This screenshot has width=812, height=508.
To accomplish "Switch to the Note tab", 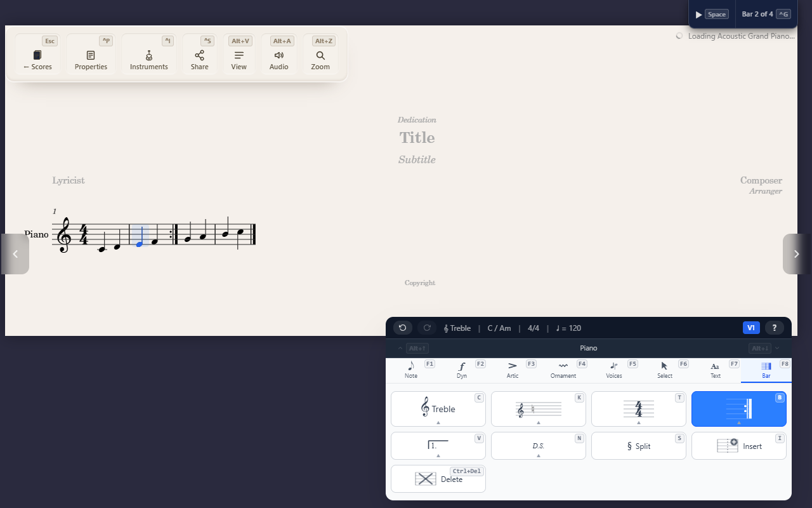I will point(411,370).
